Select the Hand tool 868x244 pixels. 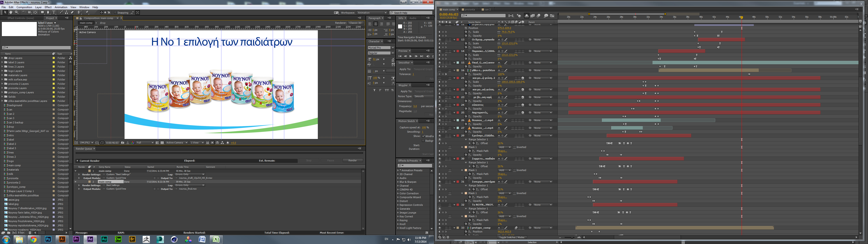[11, 12]
